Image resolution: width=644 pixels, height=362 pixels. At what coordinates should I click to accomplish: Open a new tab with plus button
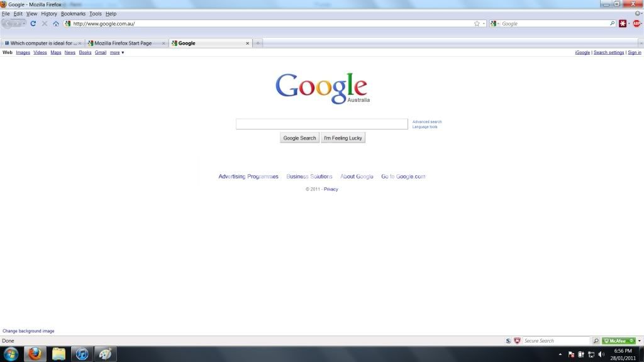258,43
